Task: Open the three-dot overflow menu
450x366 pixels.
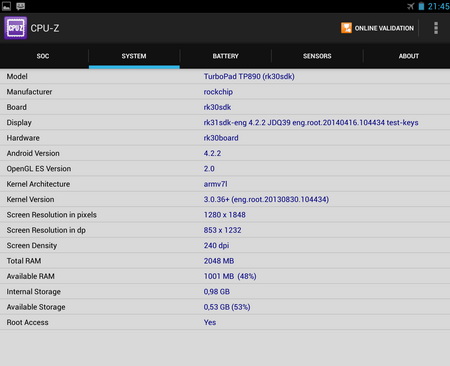Action: [x=436, y=28]
